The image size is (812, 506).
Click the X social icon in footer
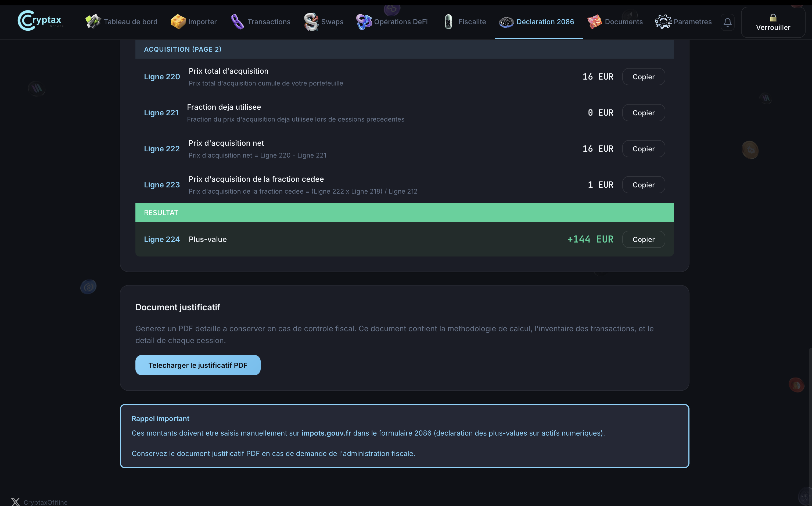[x=15, y=502]
